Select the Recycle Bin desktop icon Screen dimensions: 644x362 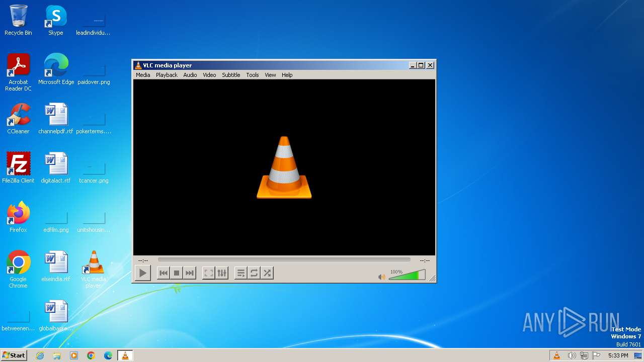pyautogui.click(x=18, y=20)
